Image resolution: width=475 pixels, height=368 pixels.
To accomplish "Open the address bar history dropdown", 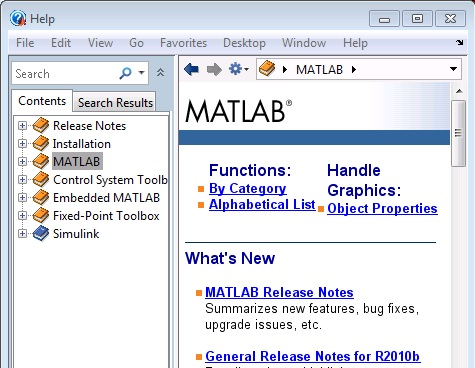I will click(x=453, y=69).
